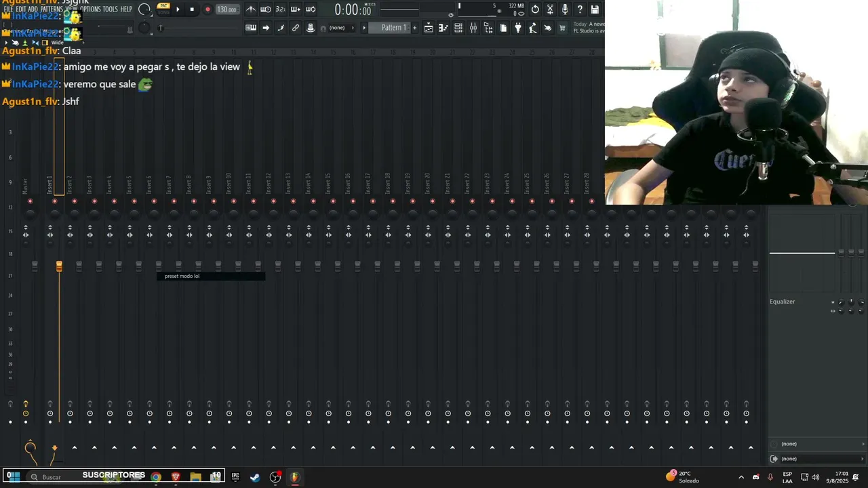Image resolution: width=868 pixels, height=488 pixels.
Task: Toggle mute on the Master track
Action: [x=30, y=201]
